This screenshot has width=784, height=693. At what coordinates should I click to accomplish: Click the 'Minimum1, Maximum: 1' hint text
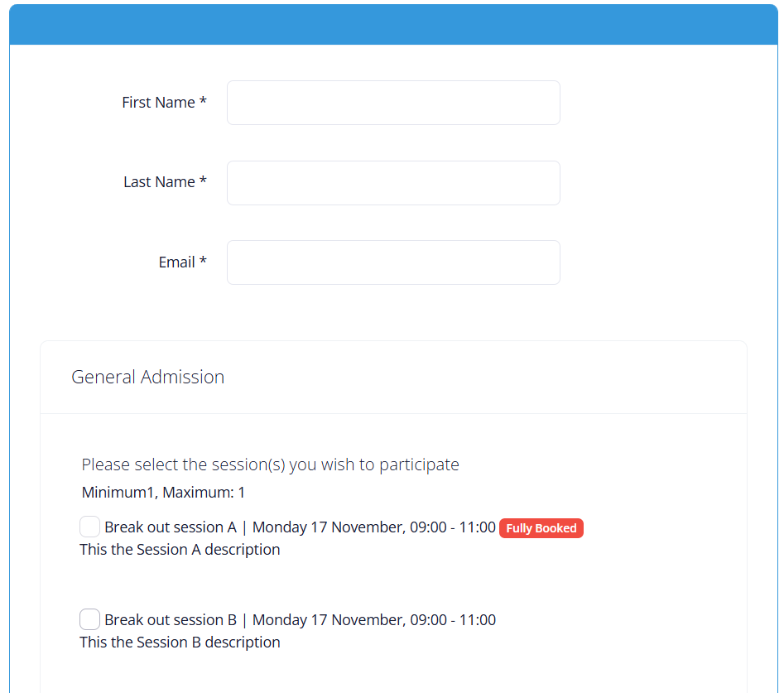point(163,493)
